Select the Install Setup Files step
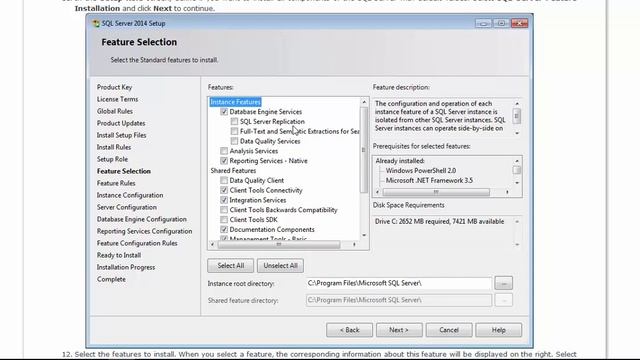This screenshot has height=360, width=640. tap(121, 135)
